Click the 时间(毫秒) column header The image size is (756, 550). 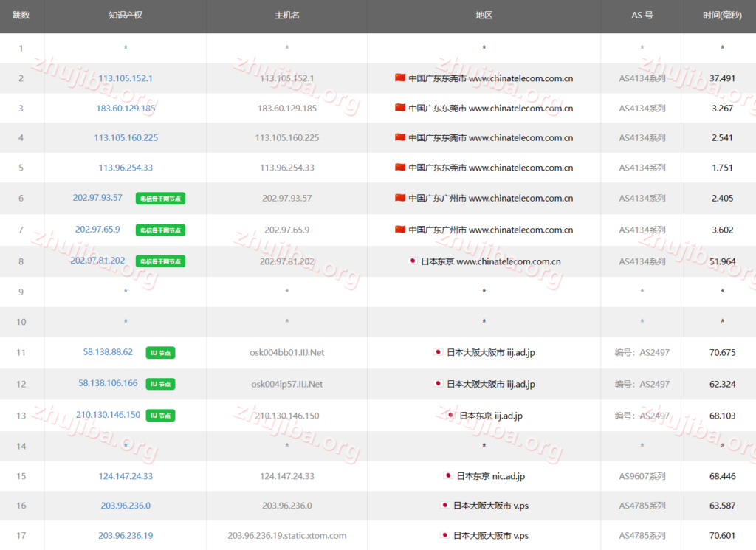pos(721,16)
